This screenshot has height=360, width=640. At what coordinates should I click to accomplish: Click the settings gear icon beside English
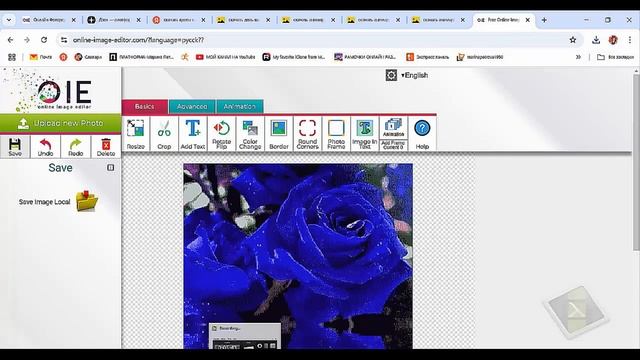click(x=391, y=75)
